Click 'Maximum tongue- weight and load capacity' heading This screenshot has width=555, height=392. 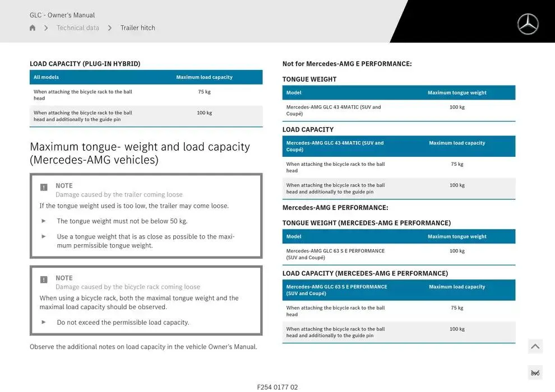point(140,153)
